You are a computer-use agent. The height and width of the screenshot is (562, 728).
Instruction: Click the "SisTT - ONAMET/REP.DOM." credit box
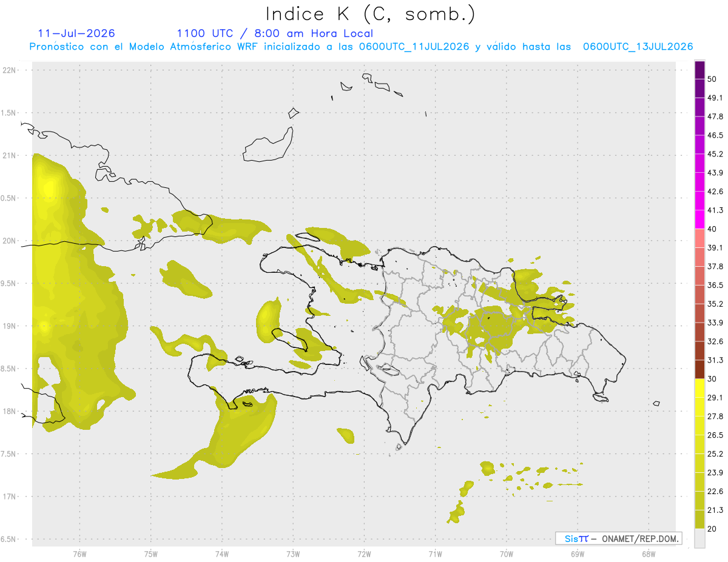point(618,538)
